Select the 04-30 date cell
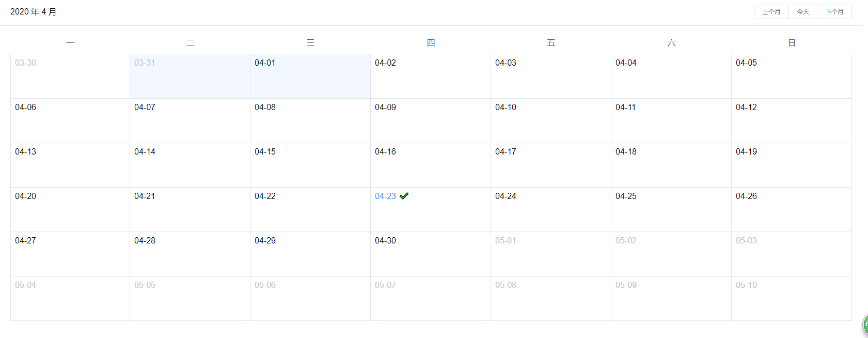Screen dimensions: 868x338 tap(430, 254)
